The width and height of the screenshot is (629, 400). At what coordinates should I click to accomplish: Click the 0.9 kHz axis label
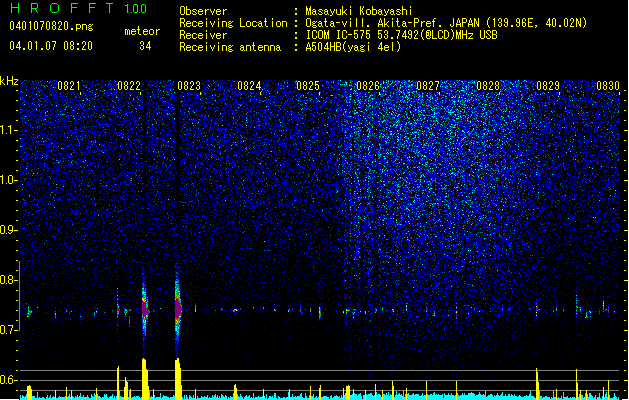coord(9,230)
